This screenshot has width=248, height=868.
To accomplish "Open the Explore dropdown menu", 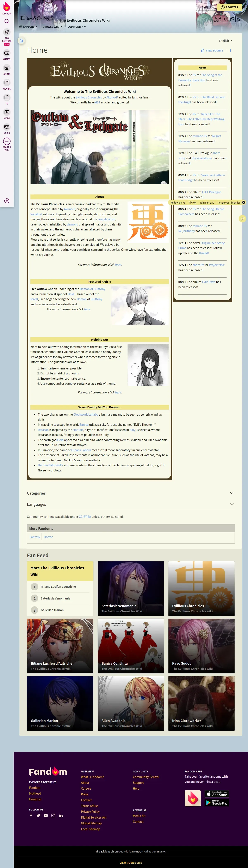I will (28, 27).
